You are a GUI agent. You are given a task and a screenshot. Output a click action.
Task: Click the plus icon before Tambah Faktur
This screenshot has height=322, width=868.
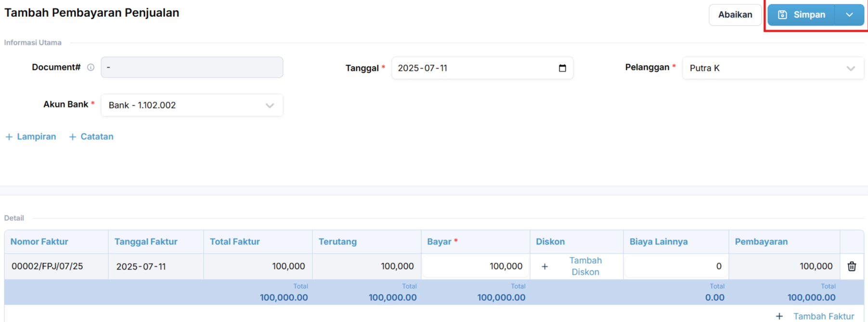tap(779, 316)
